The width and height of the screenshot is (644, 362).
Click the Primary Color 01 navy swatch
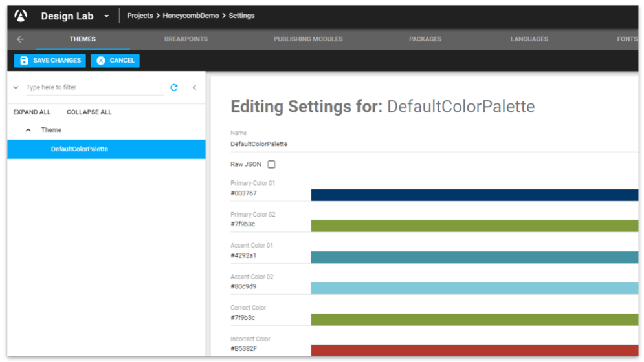click(474, 195)
